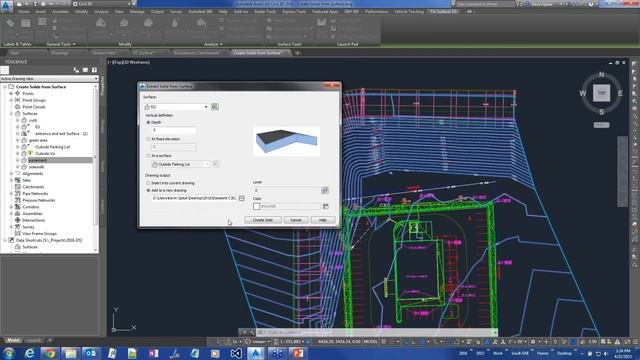Select the At fixed elevation option
The height and width of the screenshot is (360, 640).
149,139
